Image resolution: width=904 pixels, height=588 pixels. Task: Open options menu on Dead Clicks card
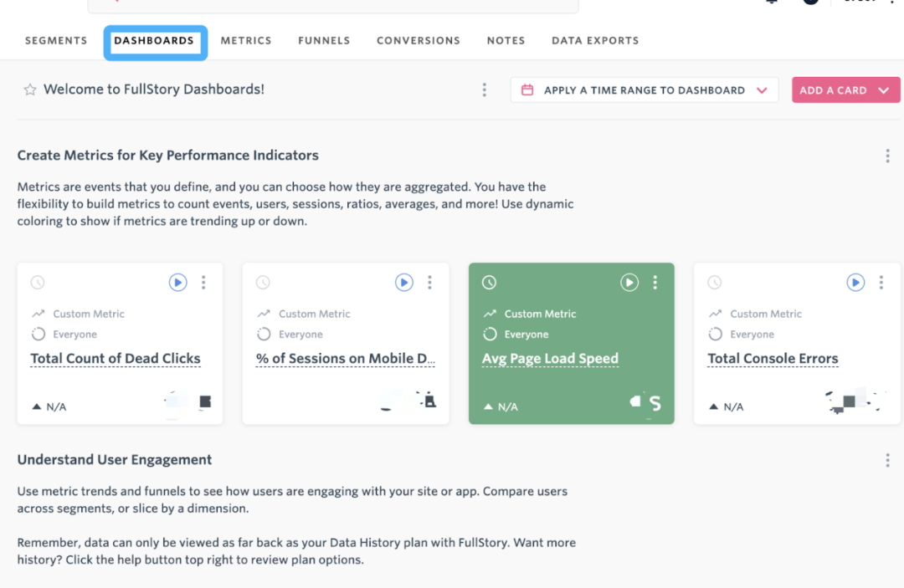tap(203, 282)
